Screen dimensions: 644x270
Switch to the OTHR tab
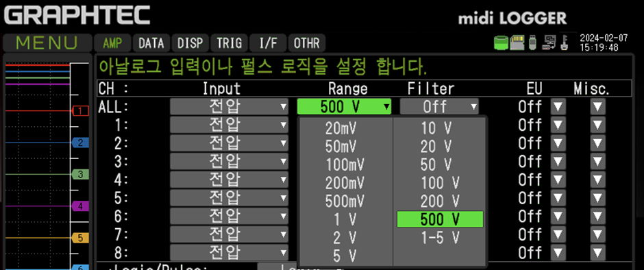click(307, 42)
